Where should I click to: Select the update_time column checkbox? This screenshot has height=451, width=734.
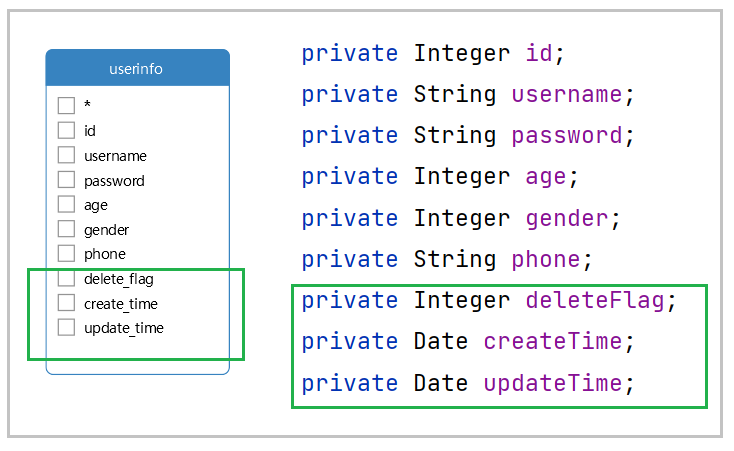tap(66, 327)
